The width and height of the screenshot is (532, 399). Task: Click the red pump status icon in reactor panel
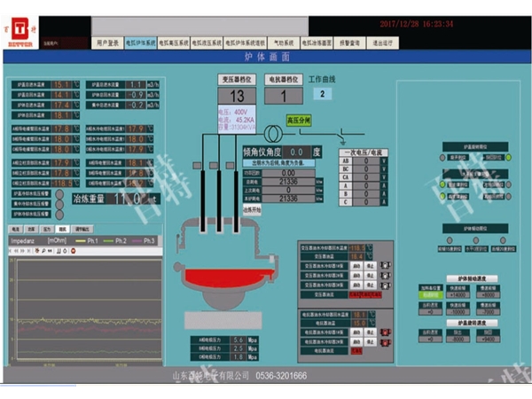tap(385, 332)
